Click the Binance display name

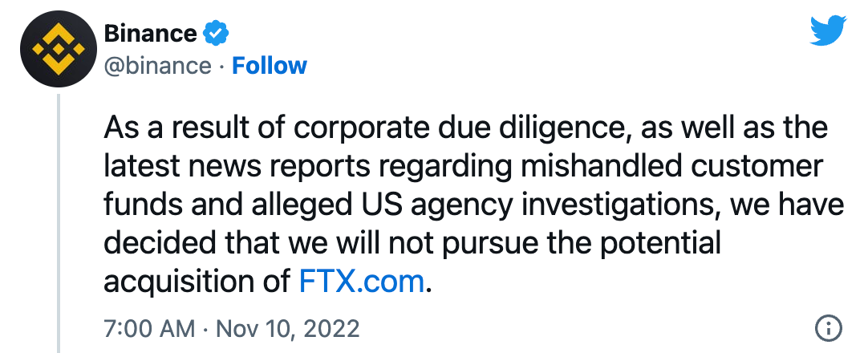click(x=150, y=34)
